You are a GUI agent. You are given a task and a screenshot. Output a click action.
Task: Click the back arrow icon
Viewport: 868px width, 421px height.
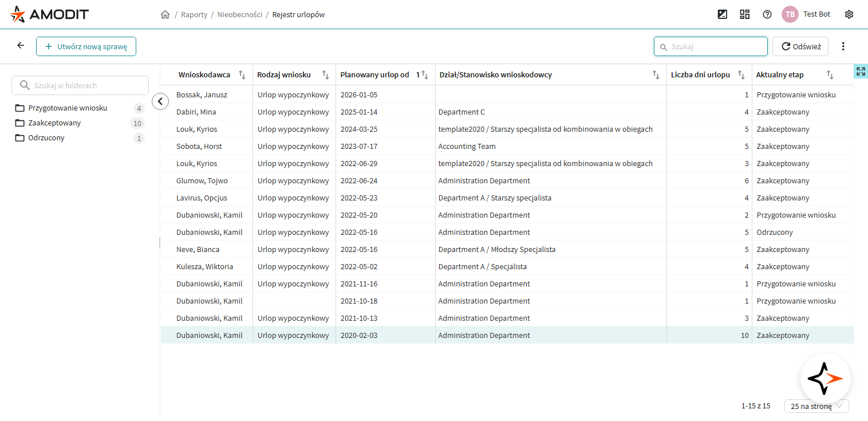pos(21,46)
